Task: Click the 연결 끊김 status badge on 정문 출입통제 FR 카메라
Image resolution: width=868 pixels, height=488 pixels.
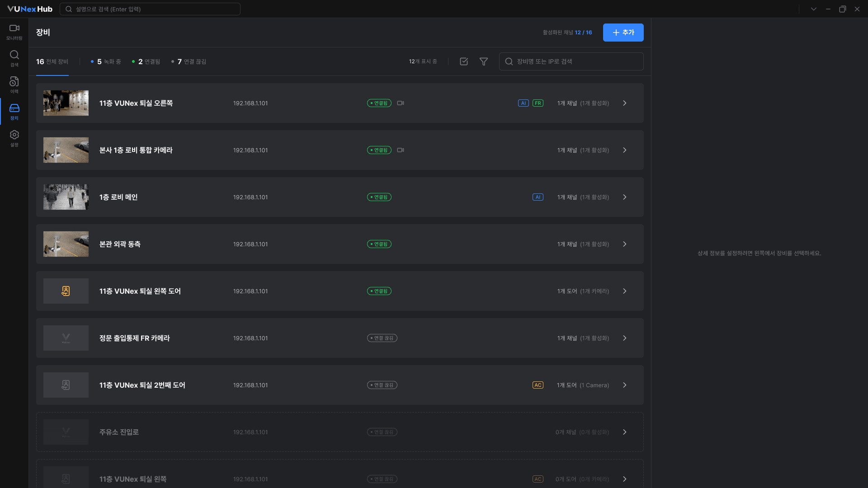Action: coord(382,338)
